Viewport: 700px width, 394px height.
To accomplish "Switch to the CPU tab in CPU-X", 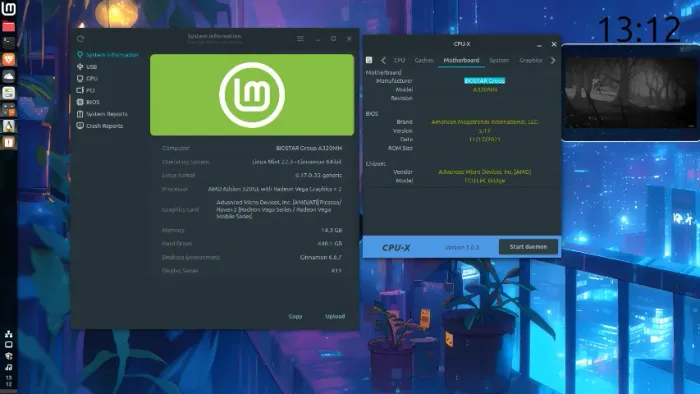I will point(400,60).
